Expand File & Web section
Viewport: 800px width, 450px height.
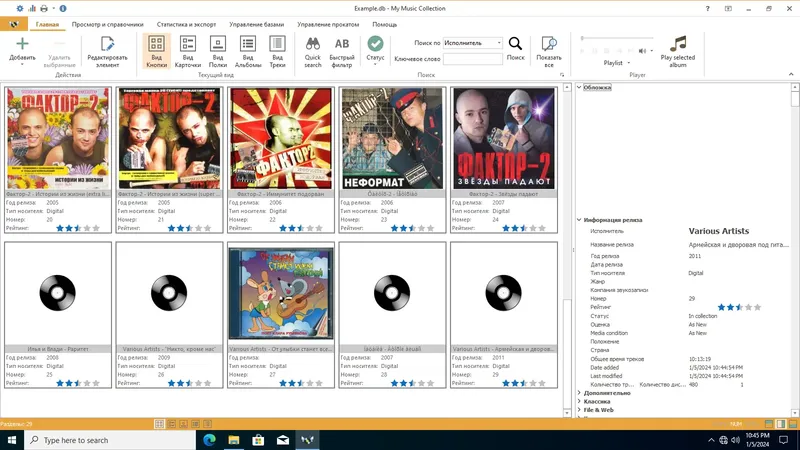pos(579,410)
